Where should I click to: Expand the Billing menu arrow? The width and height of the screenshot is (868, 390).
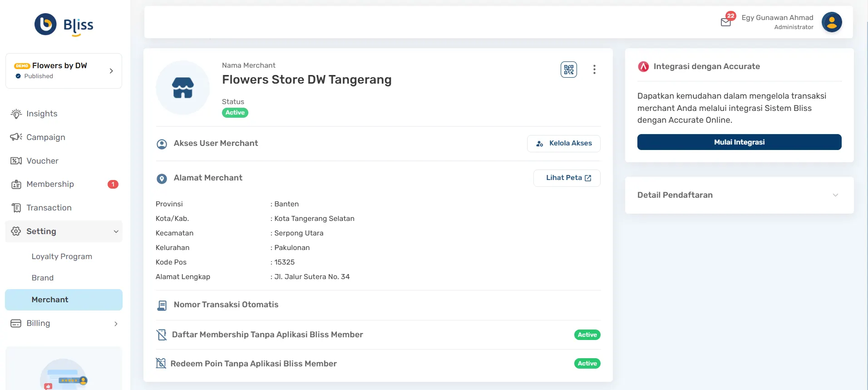116,324
